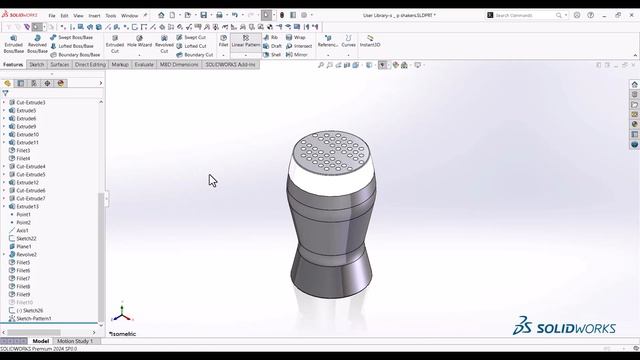Viewport: 640px width, 360px height.
Task: Switch to the Direct Editing tab
Action: [x=90, y=64]
